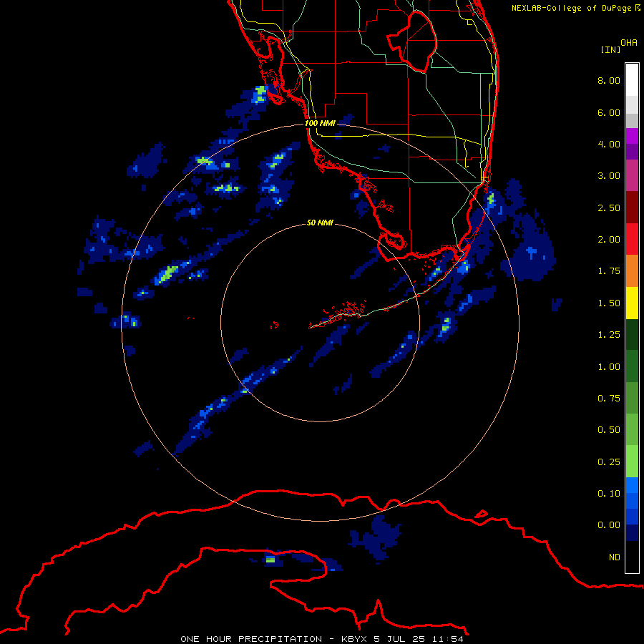
Task: Click the 1.25 legend value
Action: click(x=609, y=335)
